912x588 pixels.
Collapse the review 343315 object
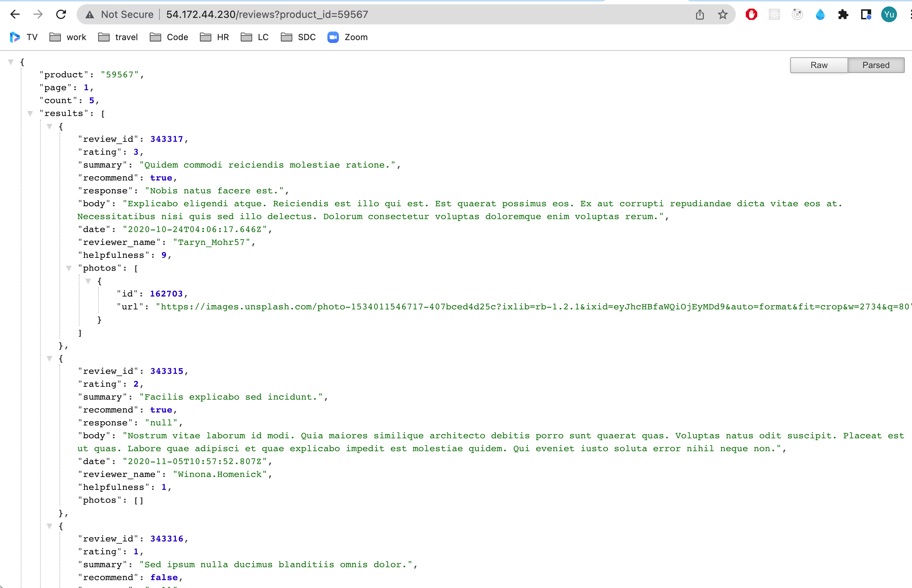pos(49,358)
